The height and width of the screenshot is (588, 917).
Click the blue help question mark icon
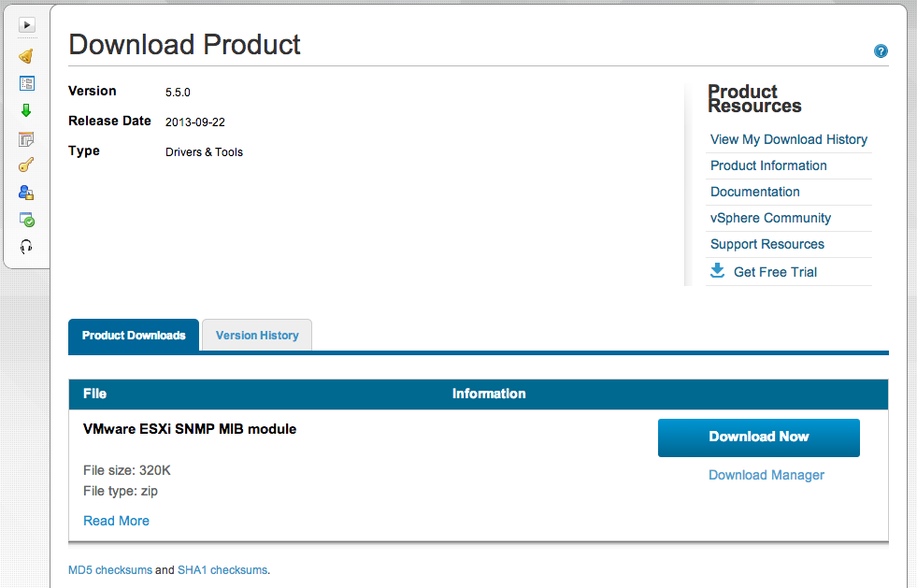click(881, 50)
